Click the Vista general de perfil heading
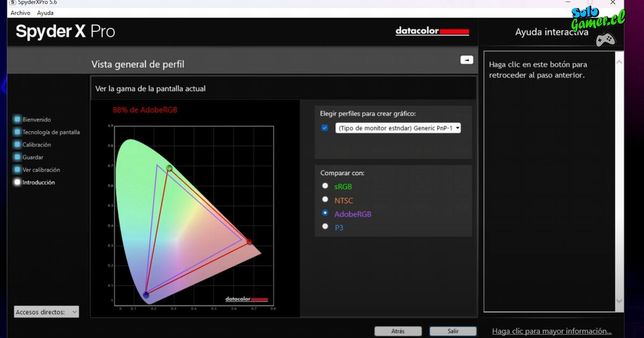 pos(138,64)
